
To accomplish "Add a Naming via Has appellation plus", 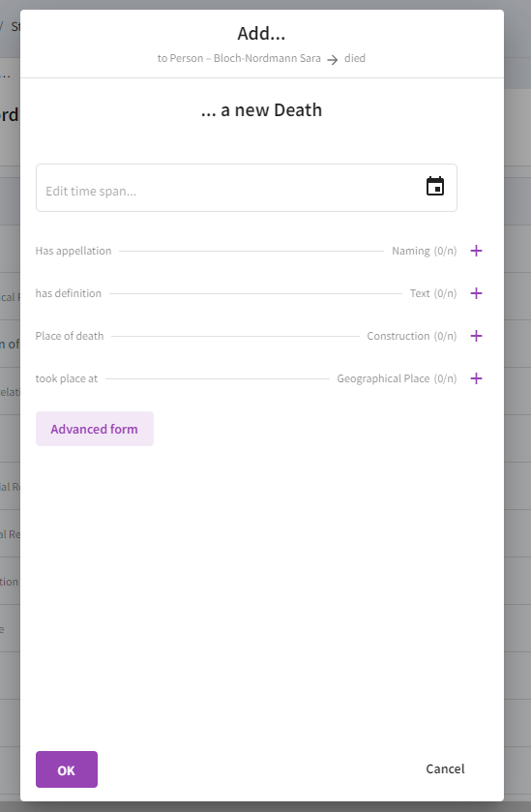I will pyautogui.click(x=476, y=252).
